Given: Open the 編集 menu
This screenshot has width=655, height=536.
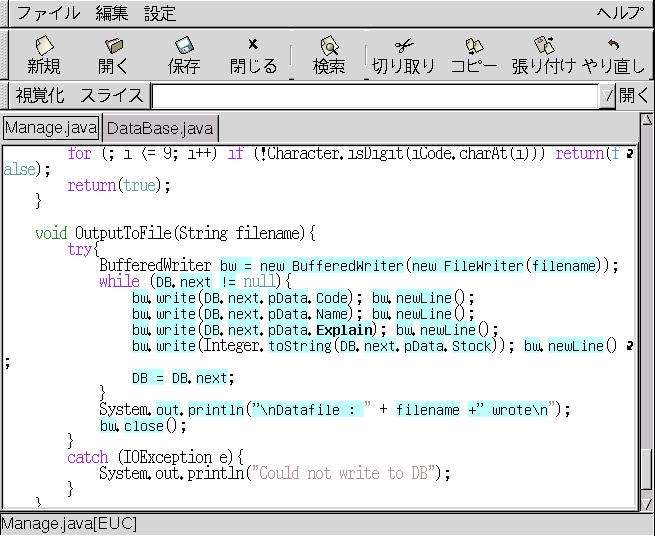Looking at the screenshot, I should (x=111, y=13).
